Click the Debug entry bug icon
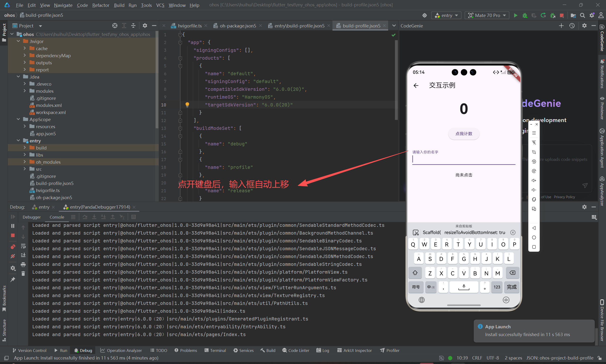606x364 pixels. tap(525, 15)
